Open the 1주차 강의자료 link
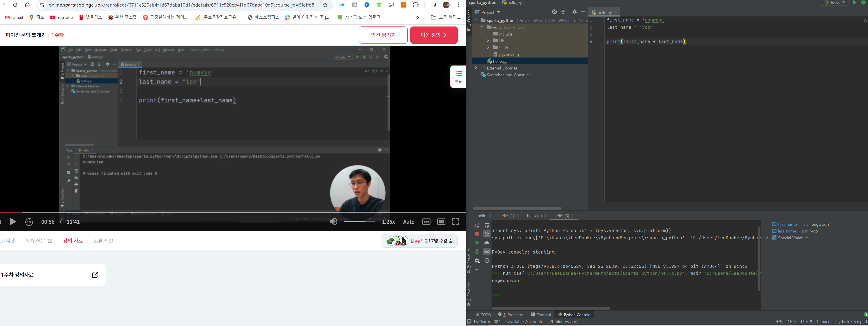The image size is (868, 326). click(x=53, y=275)
